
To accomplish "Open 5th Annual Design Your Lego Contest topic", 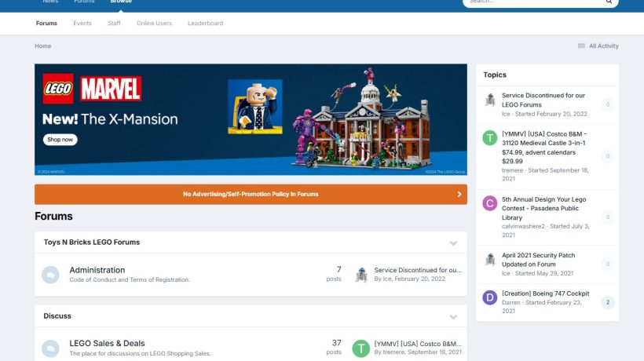I will tap(543, 209).
